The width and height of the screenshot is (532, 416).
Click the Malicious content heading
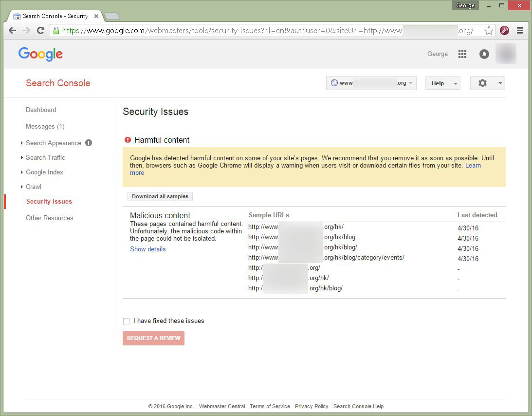click(160, 216)
